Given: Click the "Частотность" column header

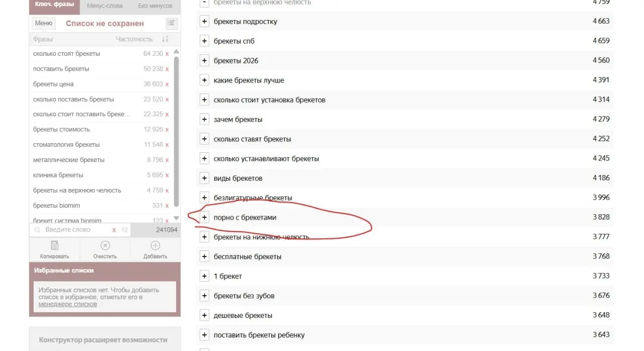Looking at the screenshot, I should tap(134, 39).
